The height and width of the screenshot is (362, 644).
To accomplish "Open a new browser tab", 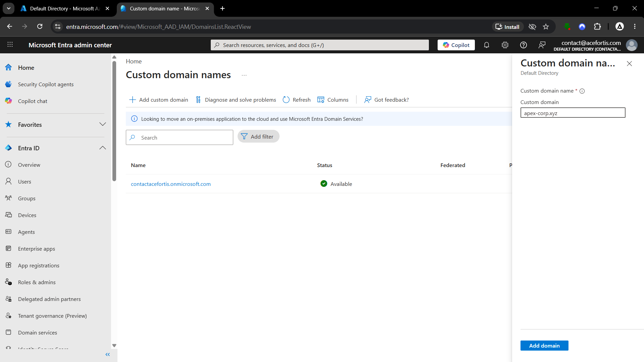I will click(222, 8).
